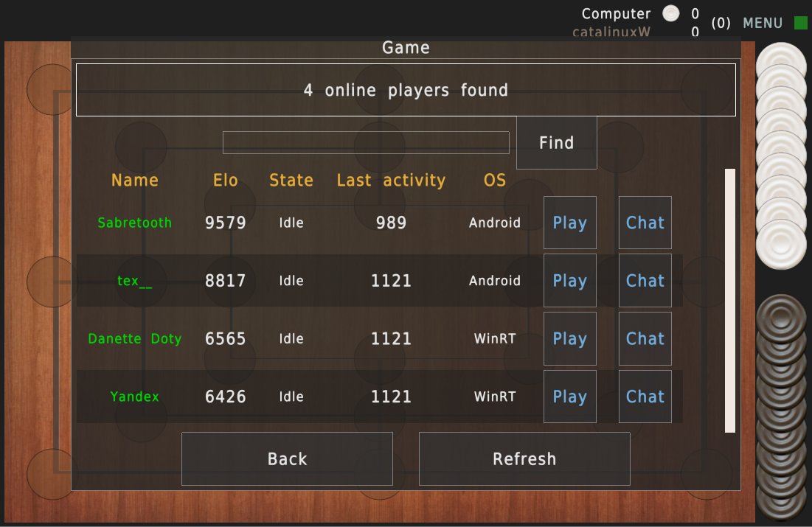Image resolution: width=812 pixels, height=527 pixels.
Task: Select the Sabretooth player name
Action: 135,223
